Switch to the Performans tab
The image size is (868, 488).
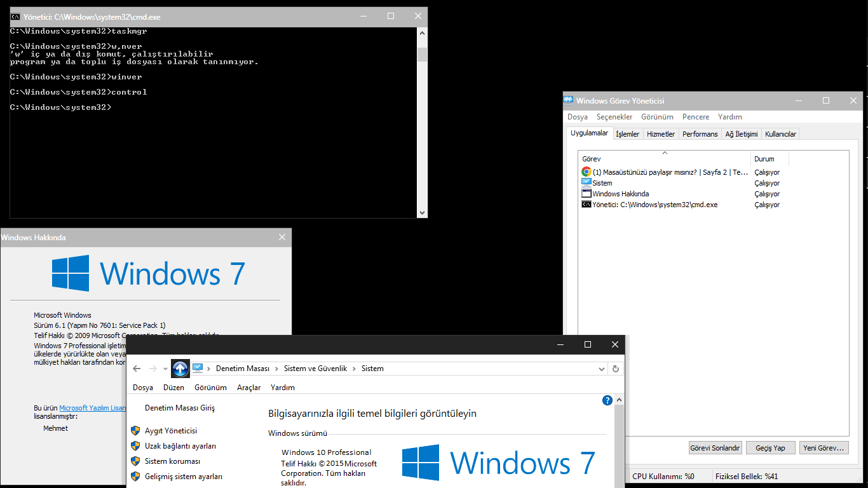(x=700, y=134)
